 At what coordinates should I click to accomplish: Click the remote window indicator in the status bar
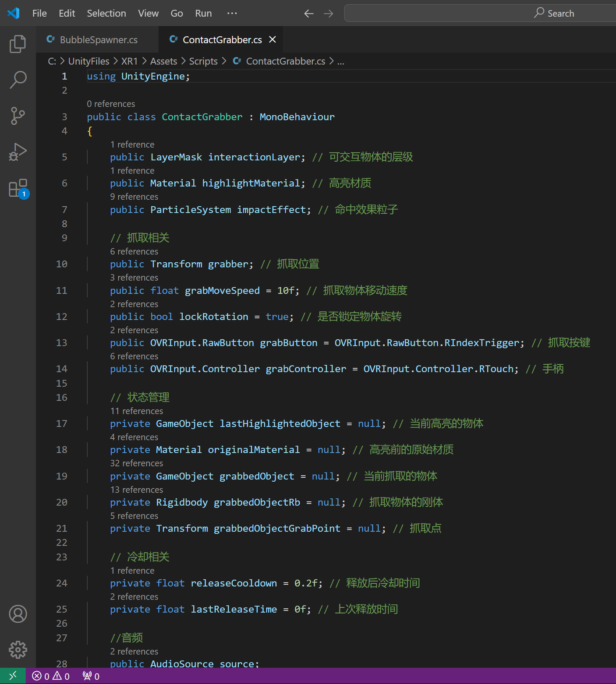point(13,676)
